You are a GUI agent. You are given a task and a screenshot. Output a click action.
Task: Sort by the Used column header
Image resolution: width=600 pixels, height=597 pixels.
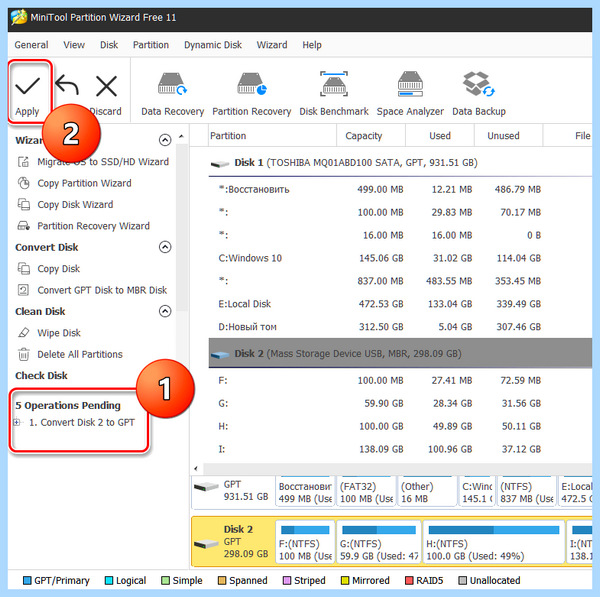coord(440,136)
